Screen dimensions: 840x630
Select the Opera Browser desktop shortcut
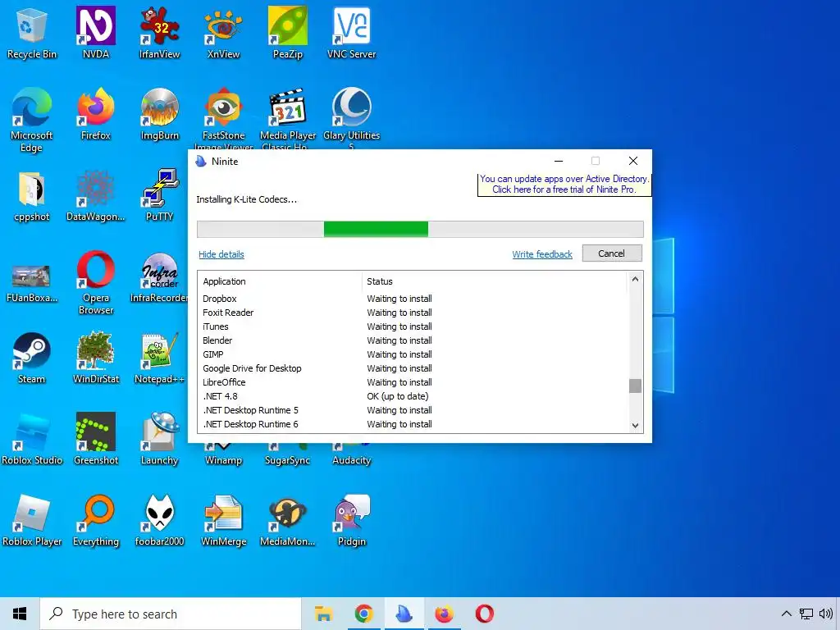pyautogui.click(x=95, y=283)
